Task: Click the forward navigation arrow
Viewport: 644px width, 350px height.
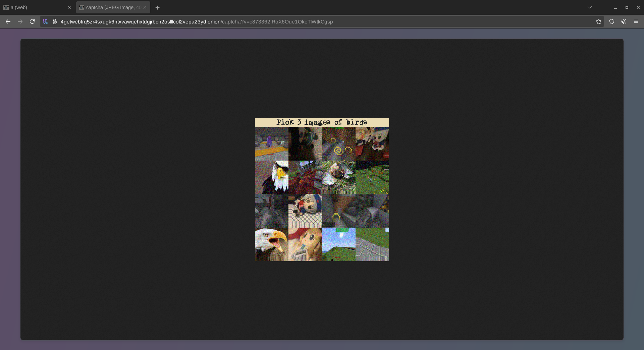Action: 20,21
